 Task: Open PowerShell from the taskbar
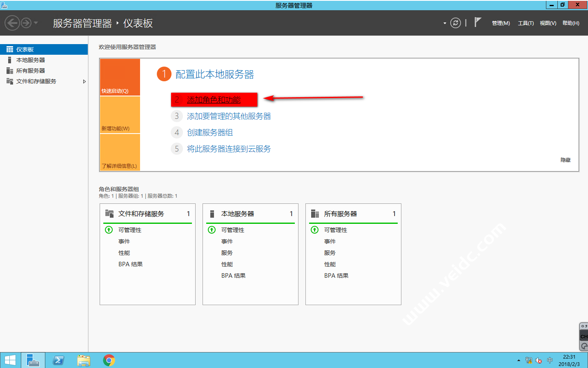click(58, 360)
